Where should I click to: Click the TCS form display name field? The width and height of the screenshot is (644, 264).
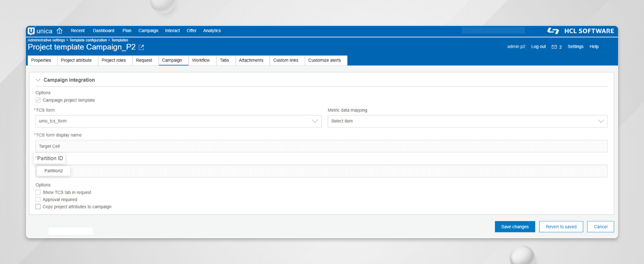pos(321,146)
